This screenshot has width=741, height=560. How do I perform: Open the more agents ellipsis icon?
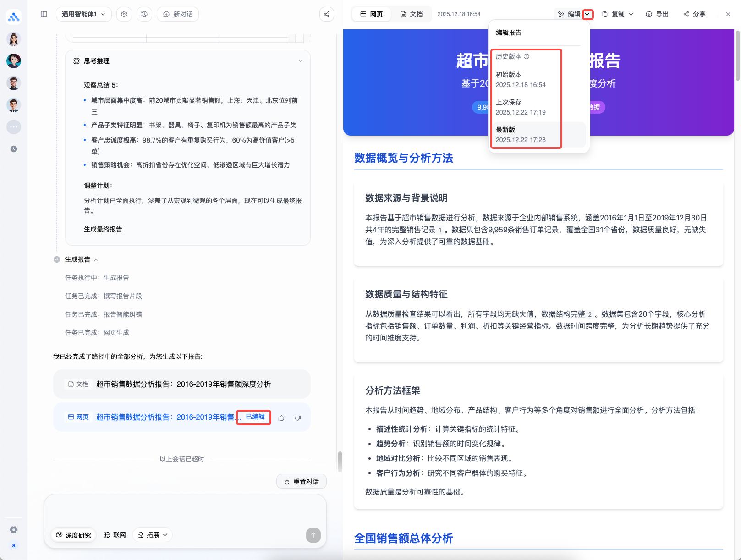click(x=14, y=127)
